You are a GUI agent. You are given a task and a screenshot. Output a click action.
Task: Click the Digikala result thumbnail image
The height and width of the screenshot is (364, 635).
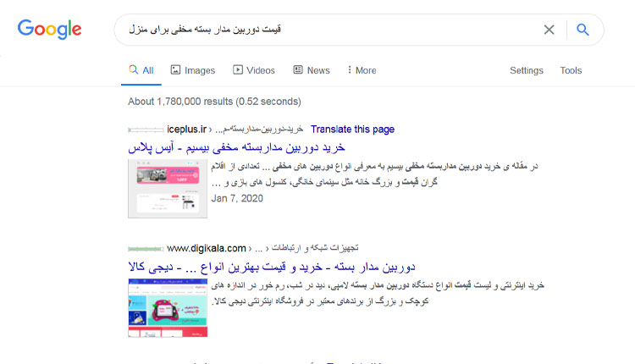tap(167, 306)
